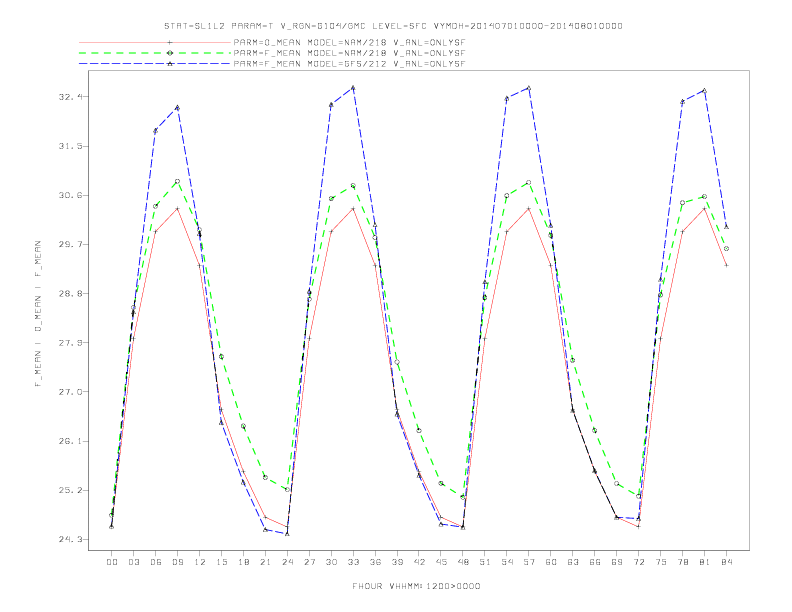The height and width of the screenshot is (612, 792).
Task: Click x-axis tick label 24
Action: 287,562
